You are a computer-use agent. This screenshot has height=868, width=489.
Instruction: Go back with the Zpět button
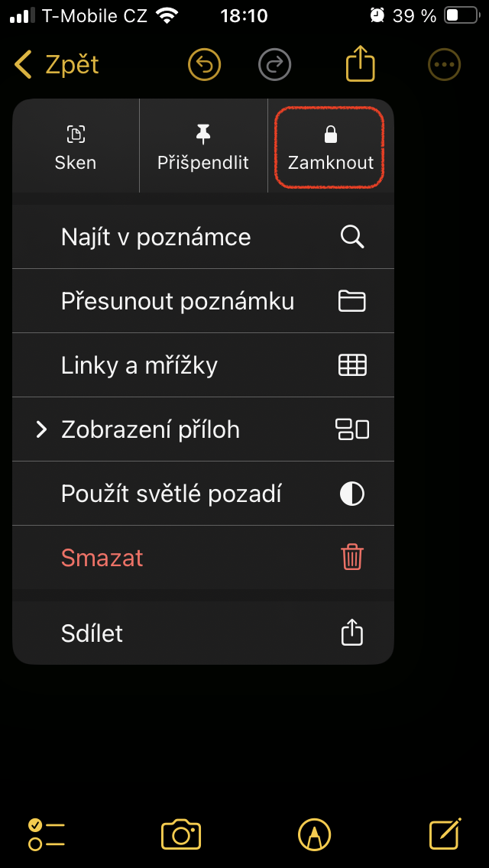pos(57,65)
